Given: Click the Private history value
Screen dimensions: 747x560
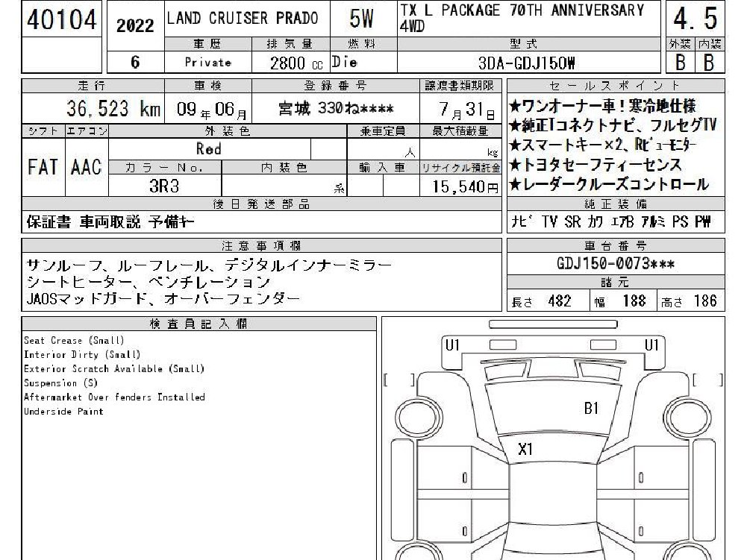Looking at the screenshot, I should point(207,63).
